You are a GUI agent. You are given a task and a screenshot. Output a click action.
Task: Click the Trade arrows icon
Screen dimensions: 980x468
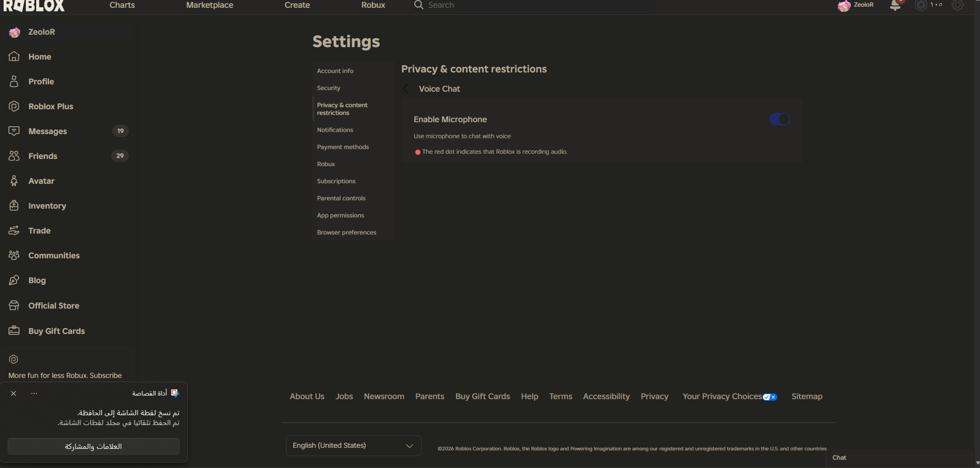[x=14, y=230]
